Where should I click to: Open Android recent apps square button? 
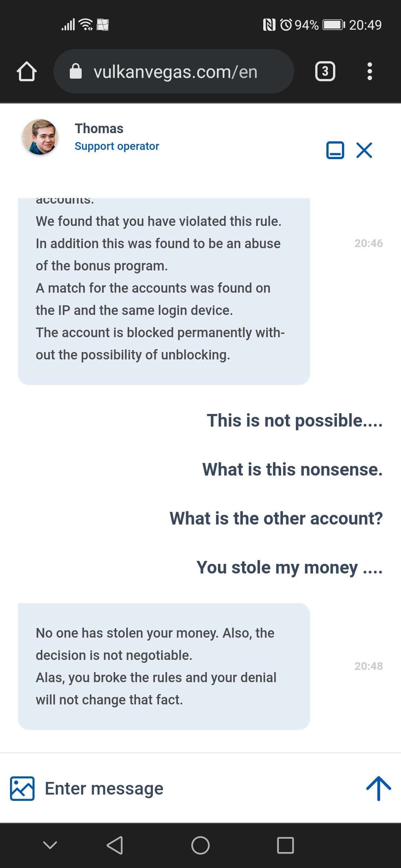coord(285,845)
